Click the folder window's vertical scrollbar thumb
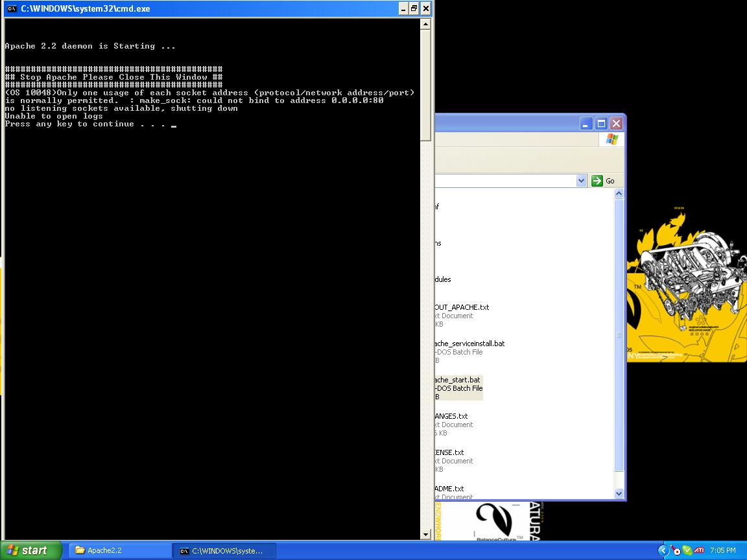 pyautogui.click(x=619, y=335)
